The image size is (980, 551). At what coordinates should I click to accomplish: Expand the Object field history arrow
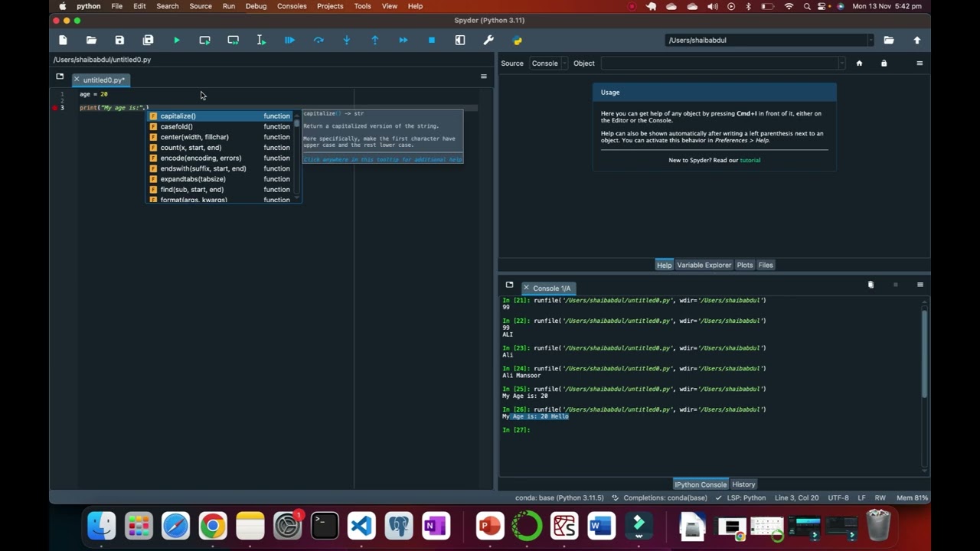[x=841, y=64]
